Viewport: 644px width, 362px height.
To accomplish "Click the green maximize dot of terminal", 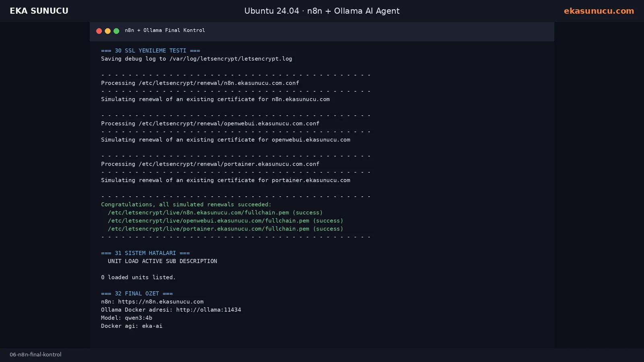I will pyautogui.click(x=116, y=31).
